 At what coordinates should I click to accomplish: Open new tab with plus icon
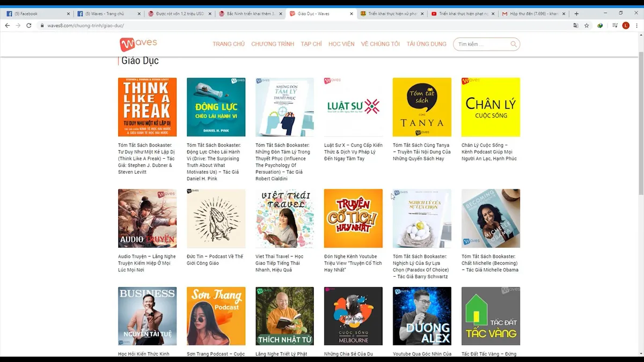point(576,13)
